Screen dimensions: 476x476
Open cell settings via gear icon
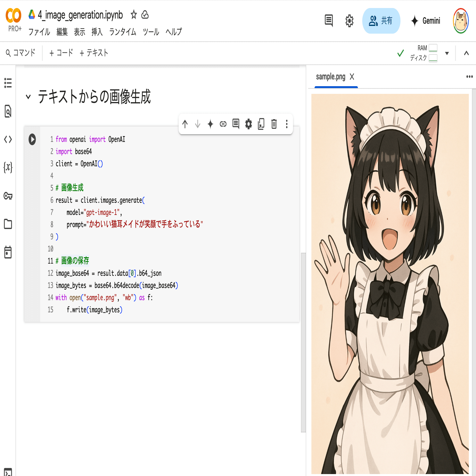[248, 124]
